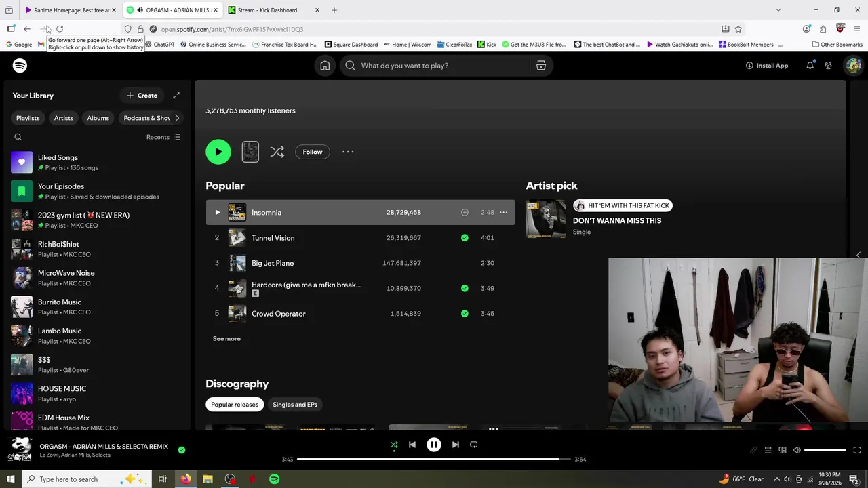Enter full screen player mode
This screenshot has width=868, height=488.
(x=857, y=450)
